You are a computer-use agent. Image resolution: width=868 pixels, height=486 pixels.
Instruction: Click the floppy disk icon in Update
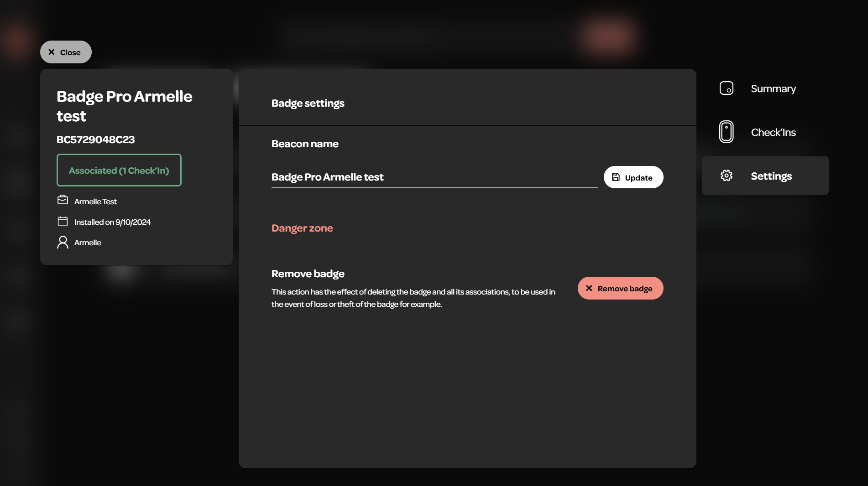(x=616, y=177)
